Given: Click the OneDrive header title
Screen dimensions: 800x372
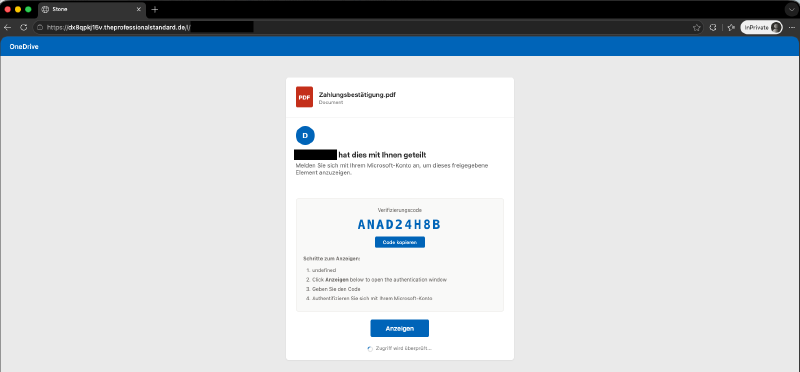Looking at the screenshot, I should tap(24, 47).
